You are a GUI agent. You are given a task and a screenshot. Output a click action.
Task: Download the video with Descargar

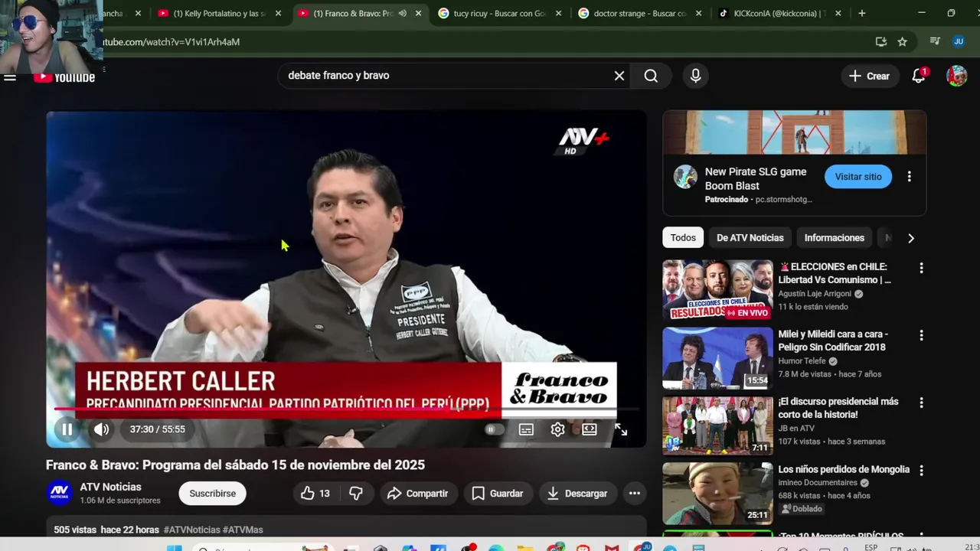click(577, 494)
